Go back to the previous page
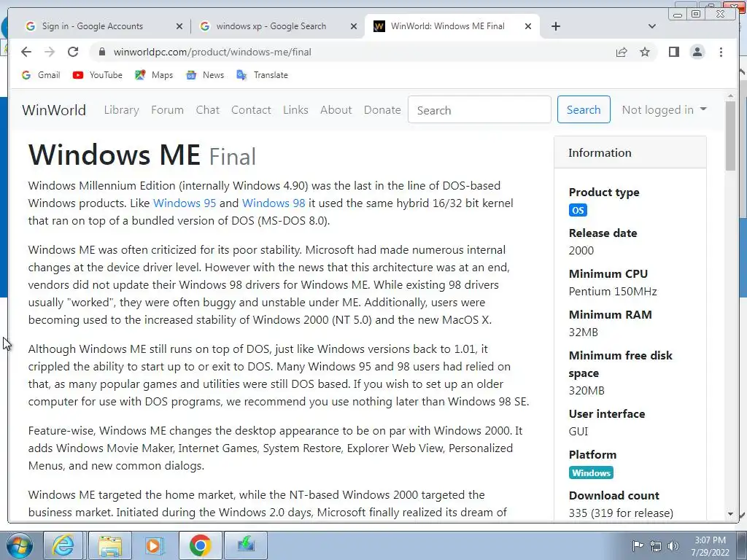 [26, 52]
